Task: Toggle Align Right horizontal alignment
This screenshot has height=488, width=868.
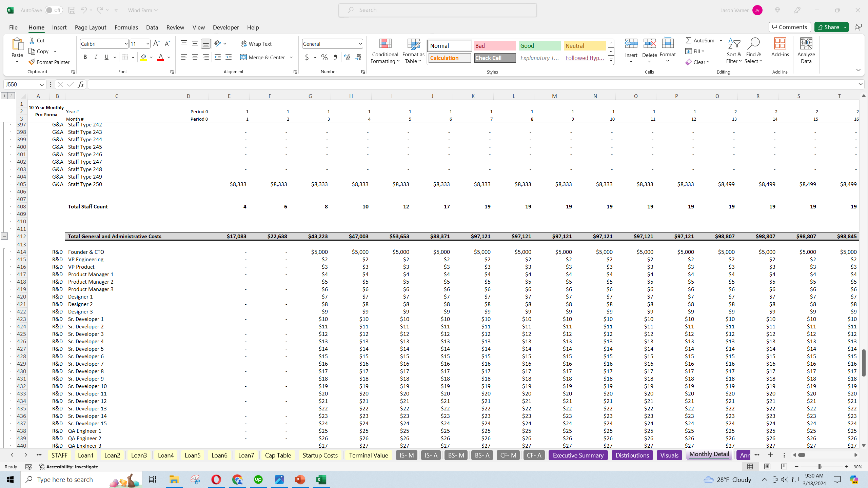Action: [206, 57]
